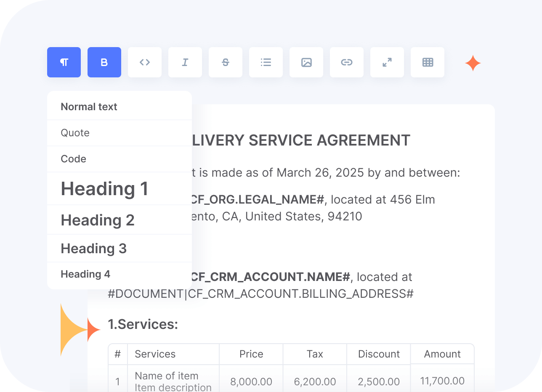Expand the editor to fullscreen
542x392 pixels.
tap(387, 62)
